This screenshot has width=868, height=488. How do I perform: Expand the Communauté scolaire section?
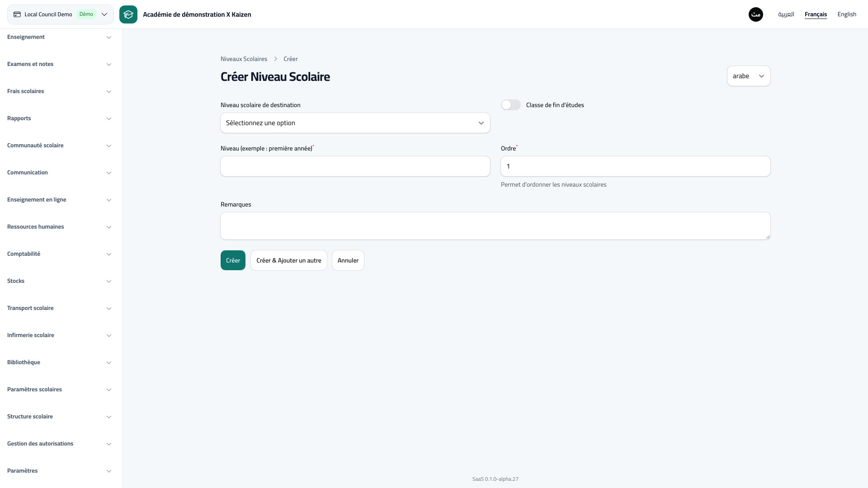click(x=60, y=145)
